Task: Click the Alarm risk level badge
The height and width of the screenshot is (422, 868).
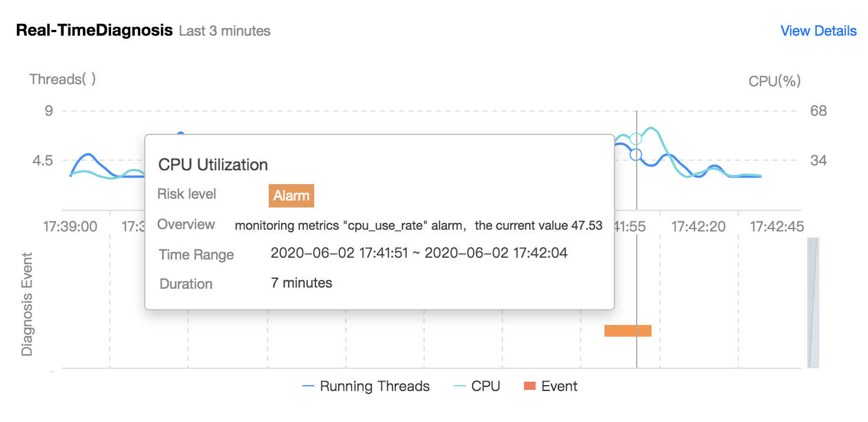Action: click(291, 196)
